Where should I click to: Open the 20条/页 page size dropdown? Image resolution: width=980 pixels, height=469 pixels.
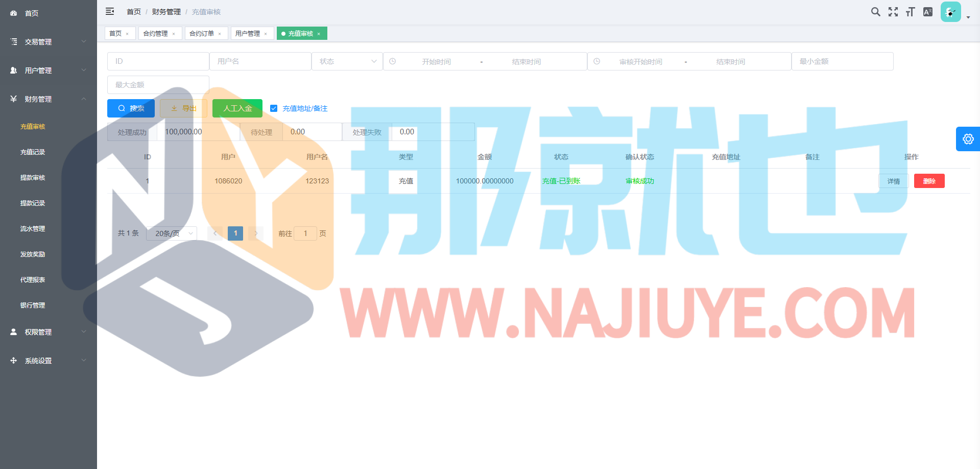[x=172, y=233]
